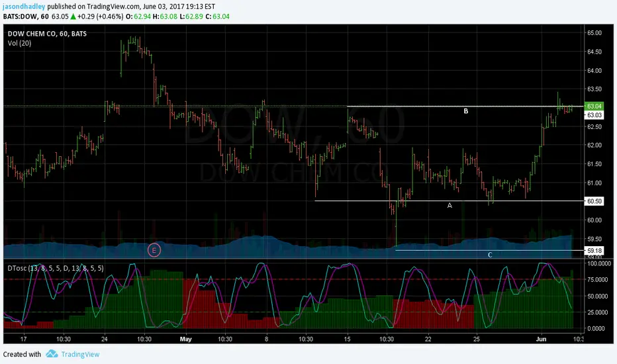
Task: Click the 63.03 price axis label
Action: pyautogui.click(x=594, y=115)
